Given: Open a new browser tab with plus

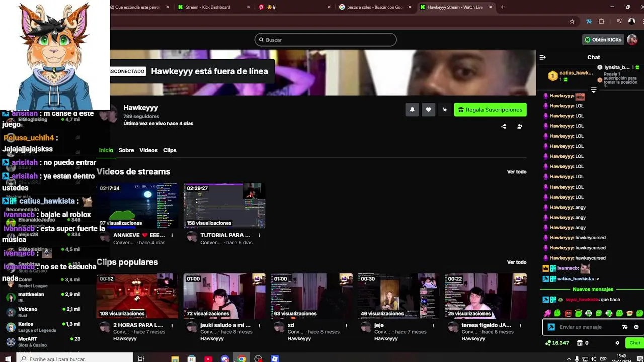Looking at the screenshot, I should [503, 7].
